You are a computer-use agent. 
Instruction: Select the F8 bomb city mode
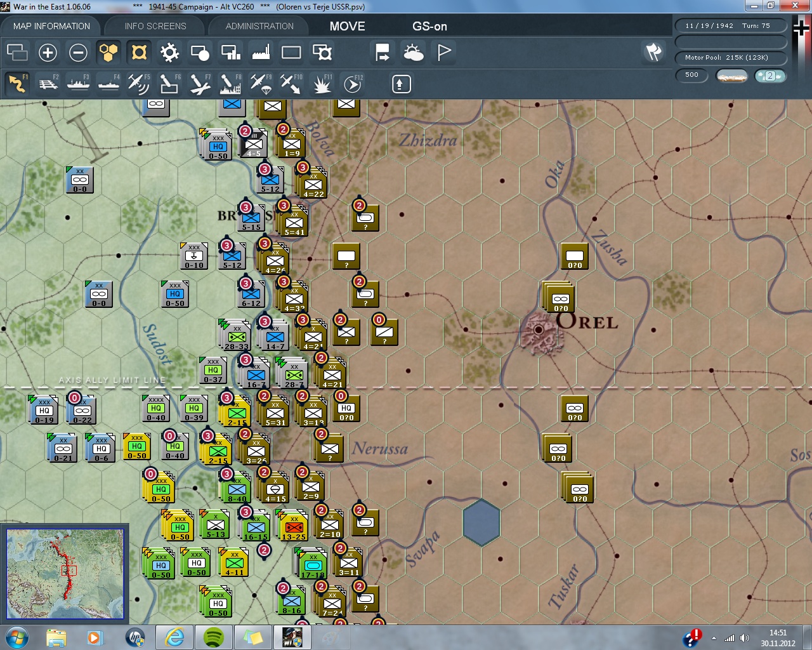pos(230,84)
